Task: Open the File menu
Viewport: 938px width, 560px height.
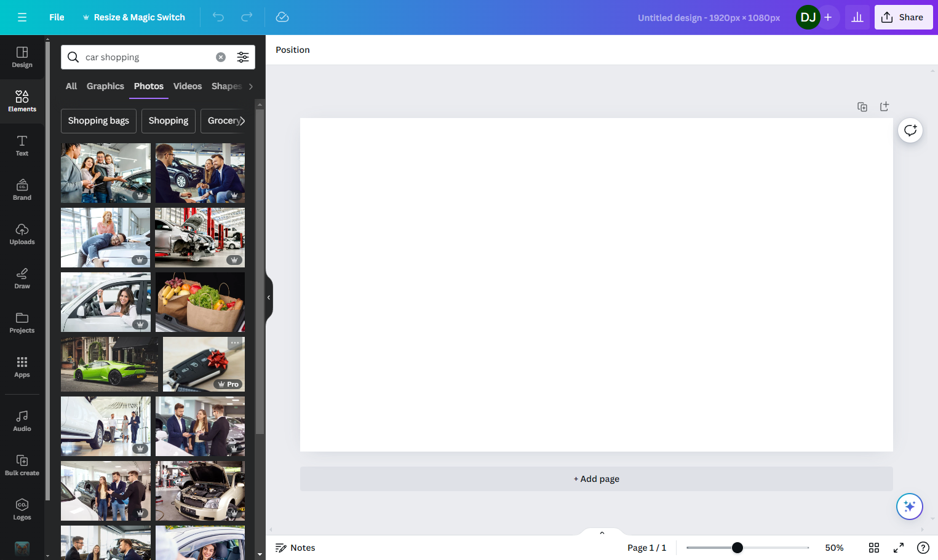Action: (57, 17)
